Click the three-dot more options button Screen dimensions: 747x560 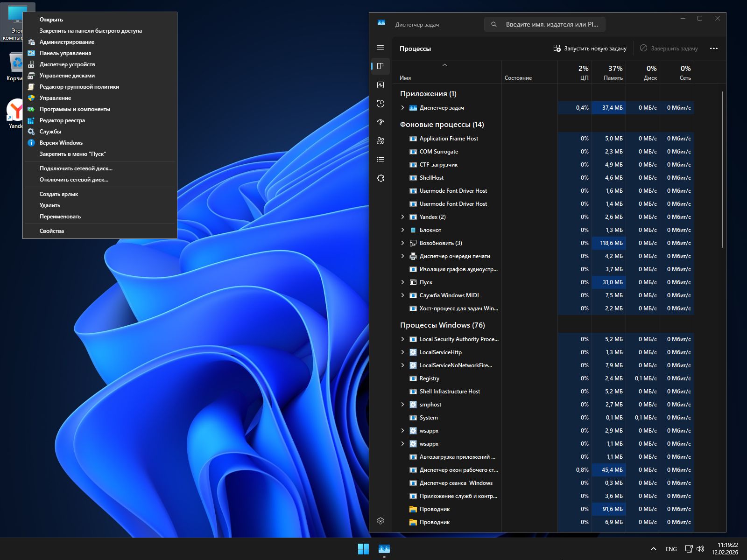713,49
